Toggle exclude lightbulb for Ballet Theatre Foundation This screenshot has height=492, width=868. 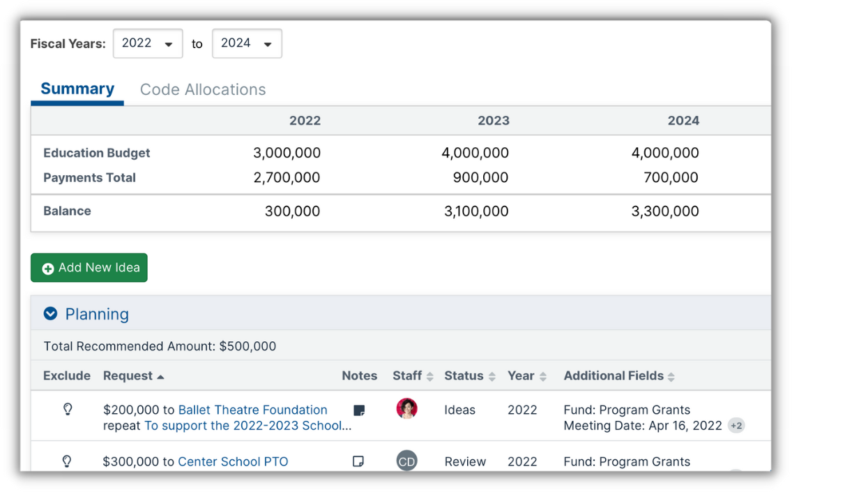[68, 410]
